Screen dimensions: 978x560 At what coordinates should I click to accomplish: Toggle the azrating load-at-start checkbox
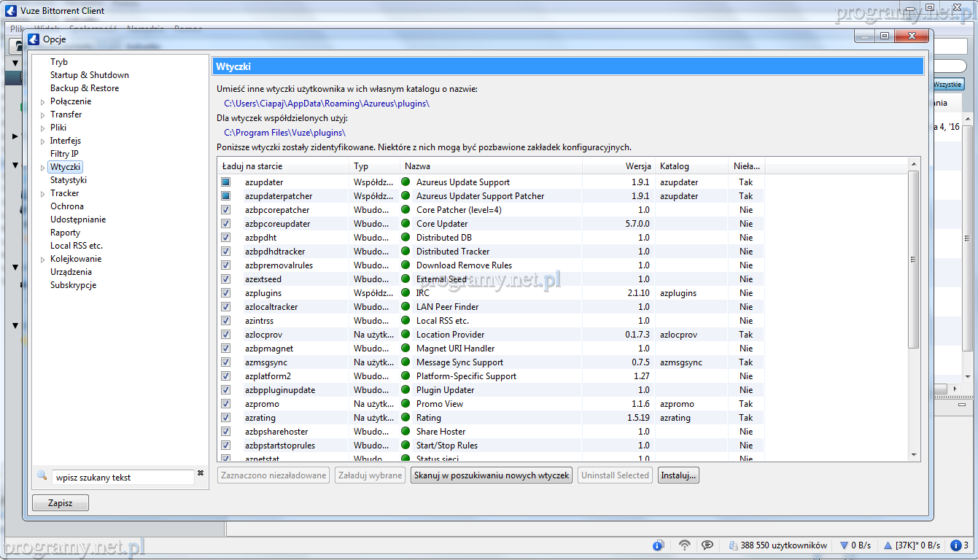(x=226, y=418)
